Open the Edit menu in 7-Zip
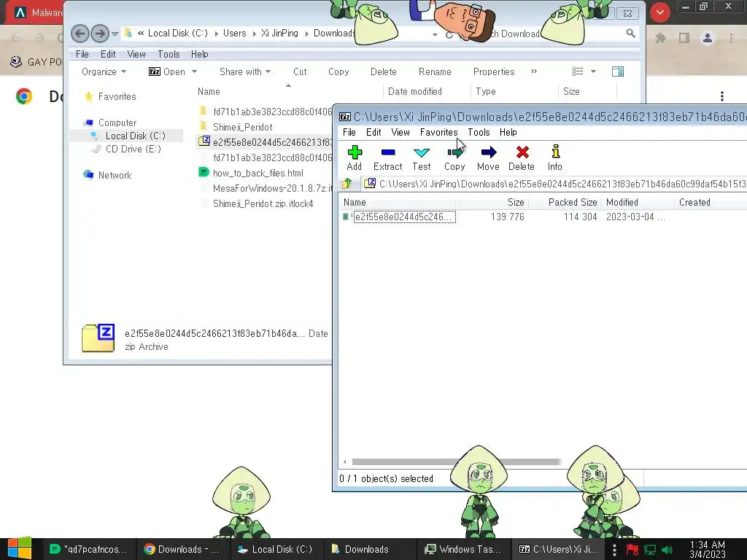 (x=373, y=133)
